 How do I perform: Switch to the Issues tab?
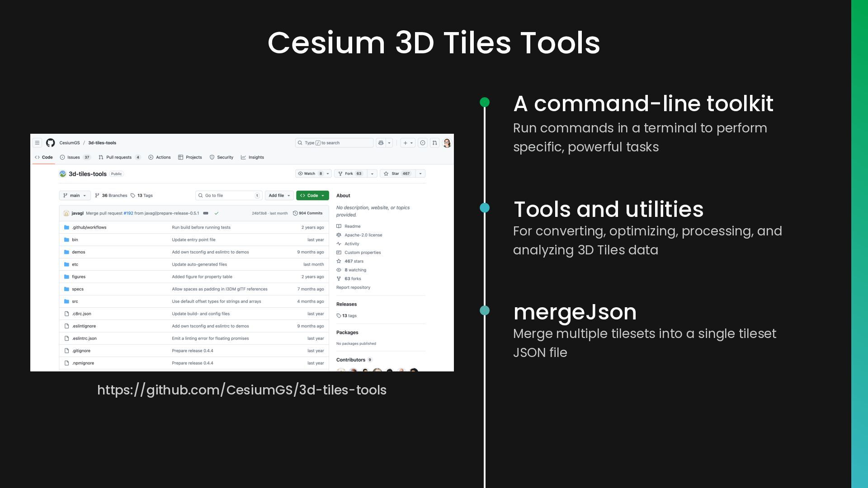(74, 157)
